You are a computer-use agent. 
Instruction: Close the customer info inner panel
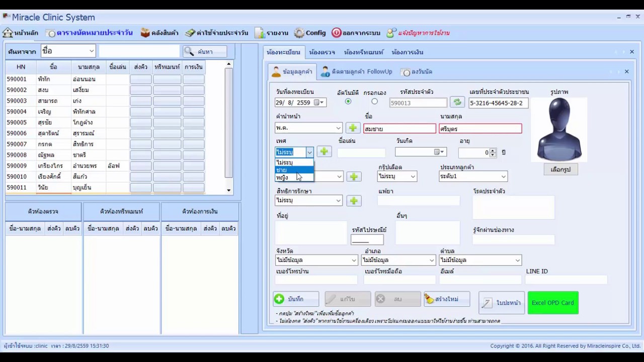627,72
